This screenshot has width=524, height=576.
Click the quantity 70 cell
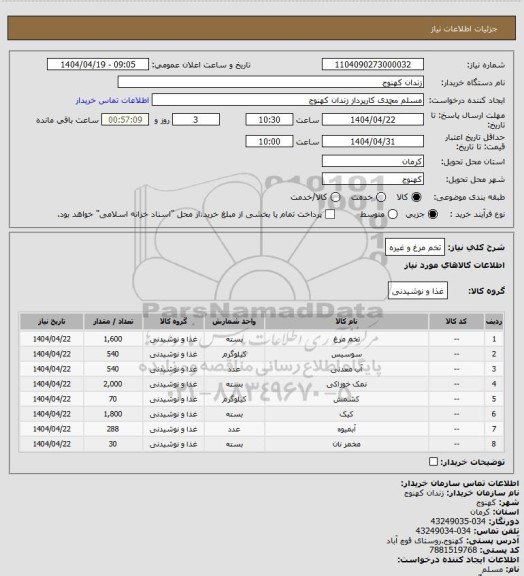click(x=113, y=399)
